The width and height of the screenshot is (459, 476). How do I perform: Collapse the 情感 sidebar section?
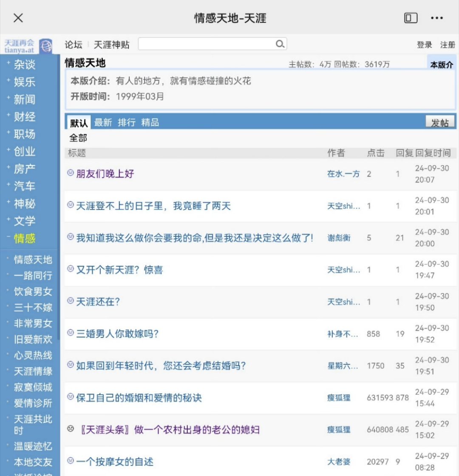pos(24,238)
